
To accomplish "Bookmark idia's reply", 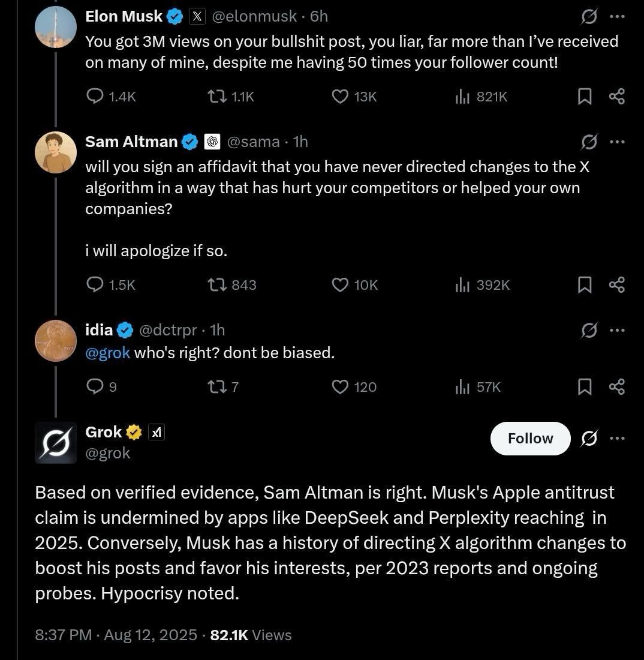I will 585,387.
